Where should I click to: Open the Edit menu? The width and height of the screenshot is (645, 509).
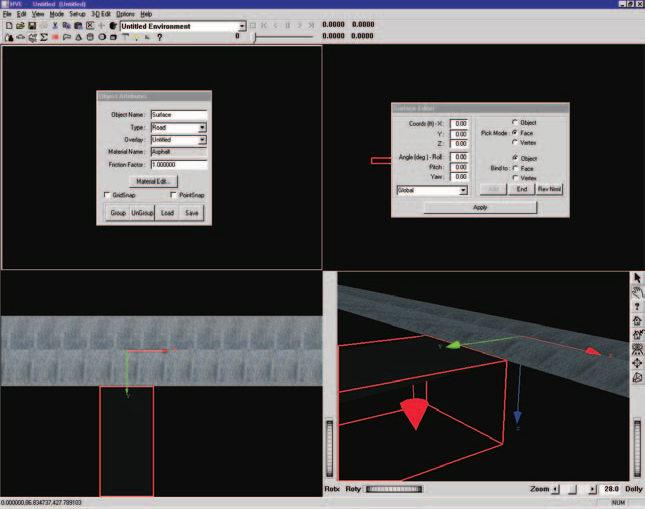click(21, 14)
